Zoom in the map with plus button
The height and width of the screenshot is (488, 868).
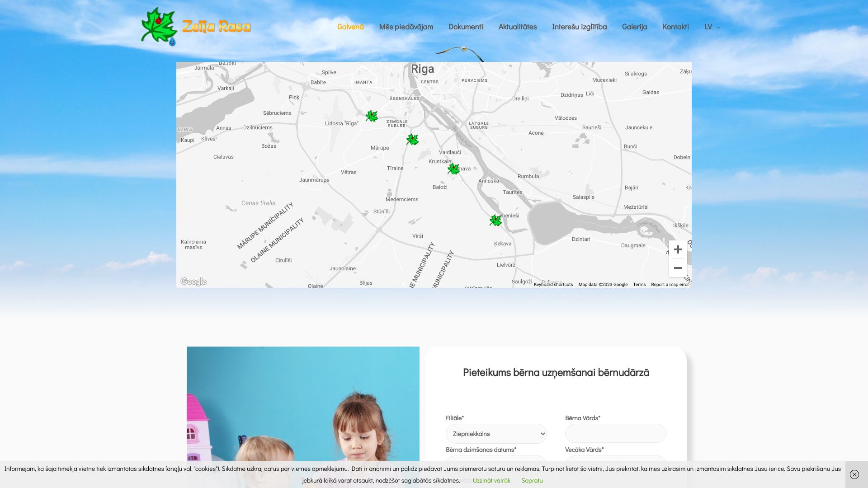tap(678, 249)
